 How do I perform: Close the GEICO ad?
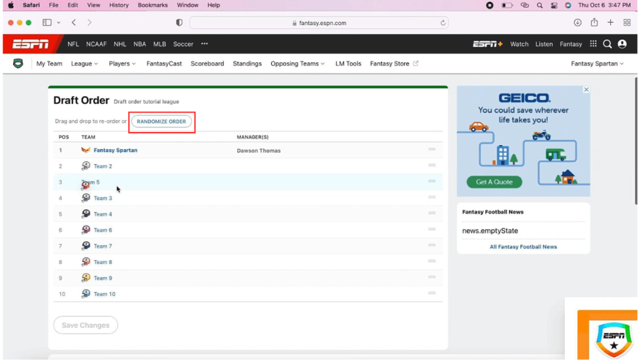coord(586,89)
